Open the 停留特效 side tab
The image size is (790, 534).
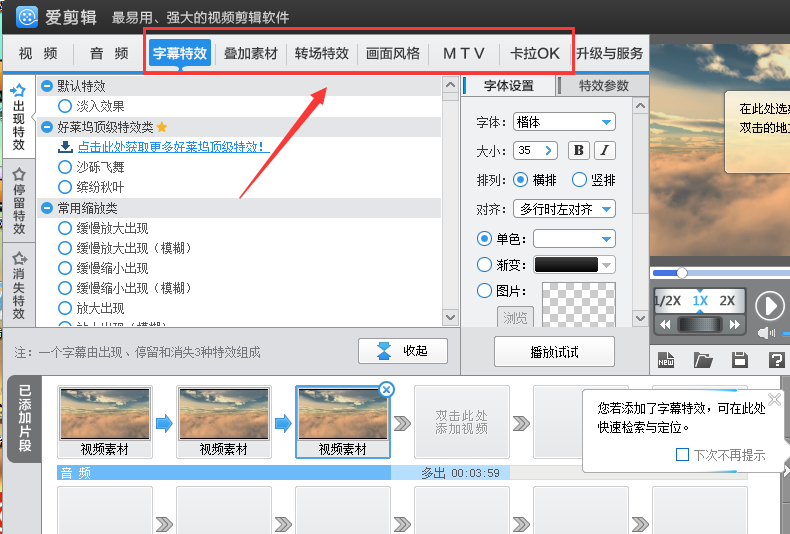19,201
